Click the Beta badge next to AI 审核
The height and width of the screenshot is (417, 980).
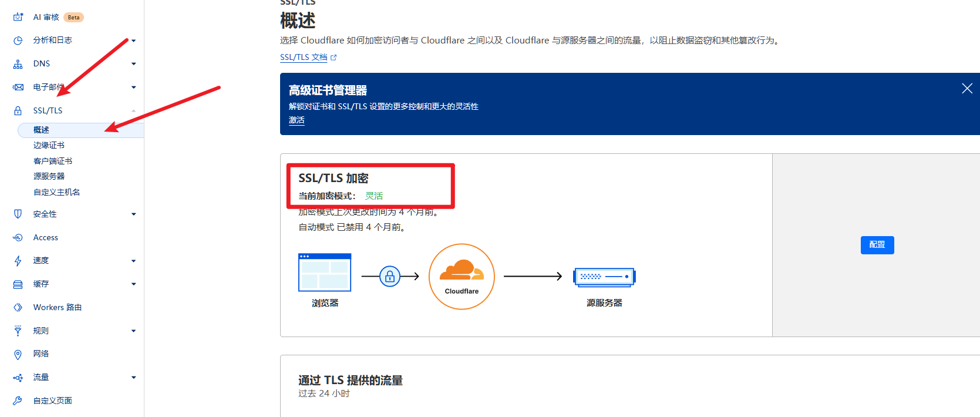pos(73,18)
